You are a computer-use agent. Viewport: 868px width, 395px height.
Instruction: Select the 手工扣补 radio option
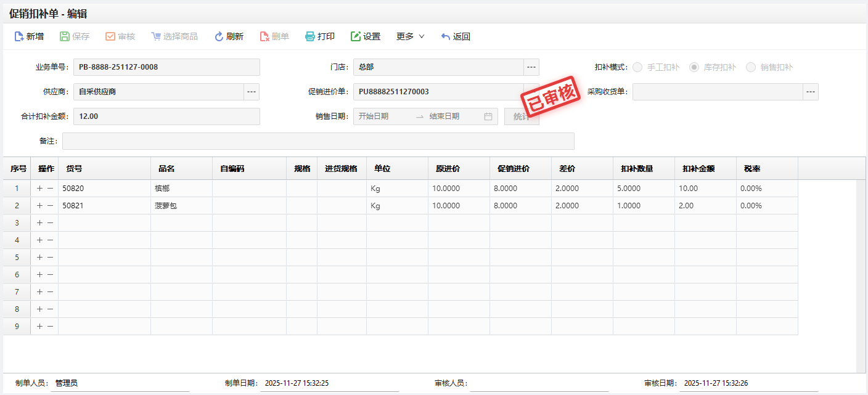(x=637, y=67)
